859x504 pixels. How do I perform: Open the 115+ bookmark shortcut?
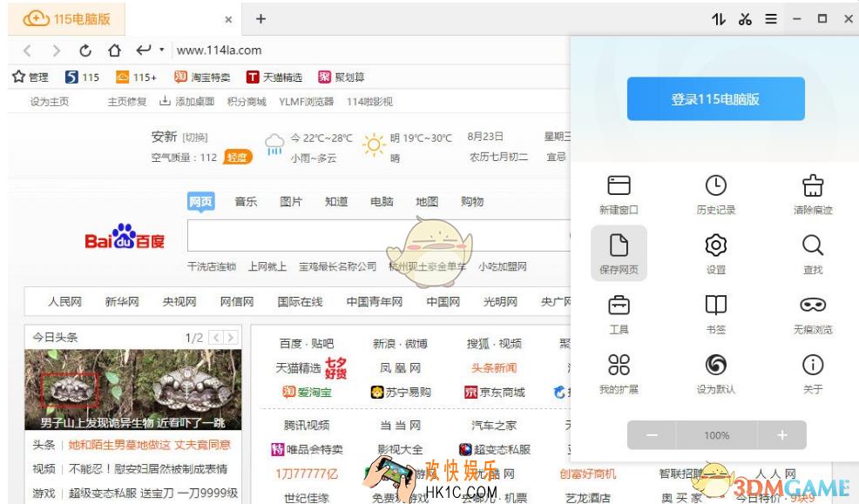click(x=137, y=77)
